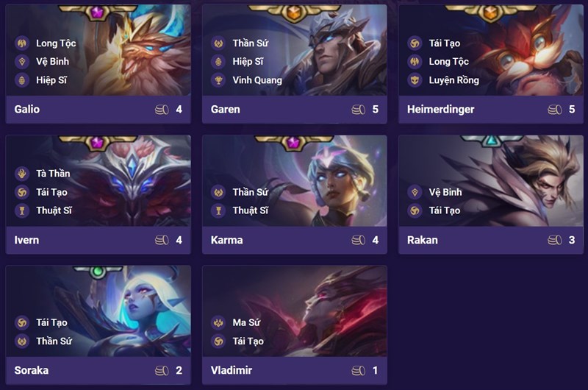Open the Vladimir champion name link

(232, 370)
